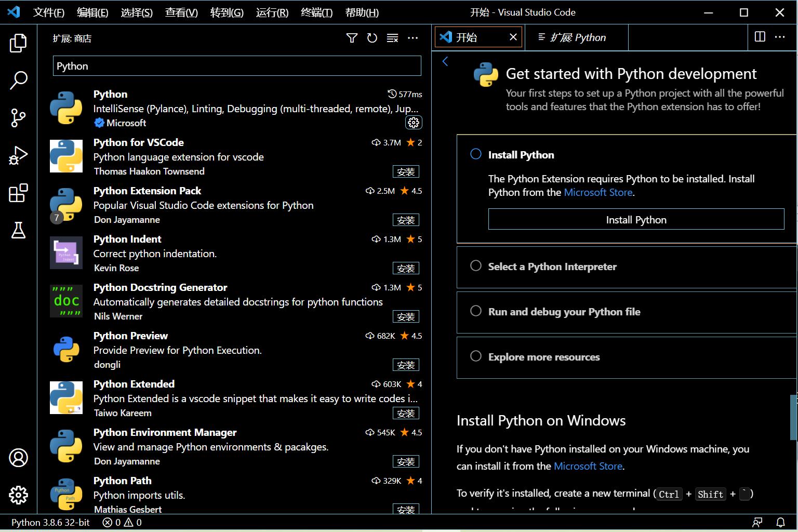798x532 pixels.
Task: Open the 转到(G) menu
Action: point(227,12)
